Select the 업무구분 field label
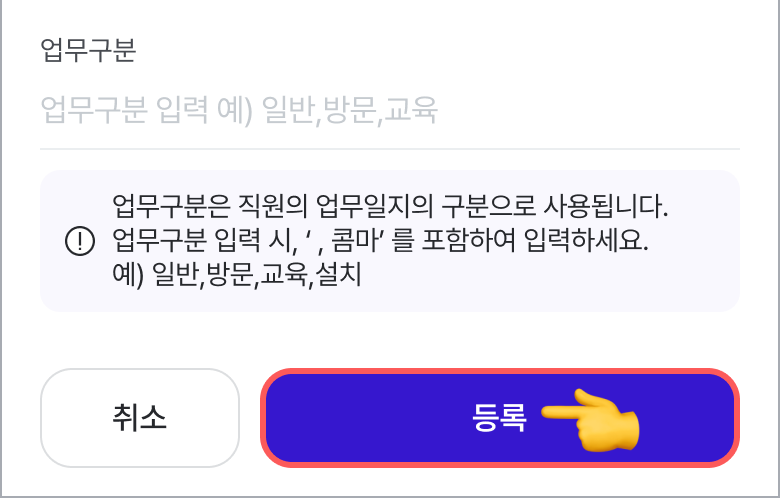This screenshot has width=780, height=498. (88, 50)
